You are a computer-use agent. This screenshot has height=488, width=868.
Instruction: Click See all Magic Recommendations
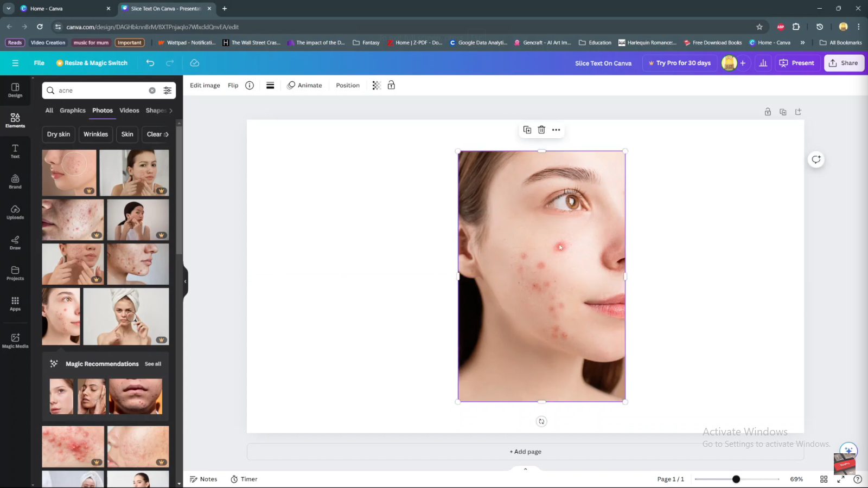click(x=153, y=364)
